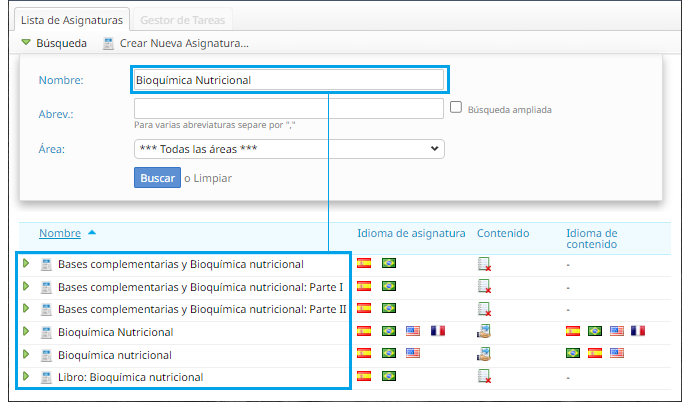Click Crear Nueva Asignatura button
The height and width of the screenshot is (402, 683).
coord(184,43)
